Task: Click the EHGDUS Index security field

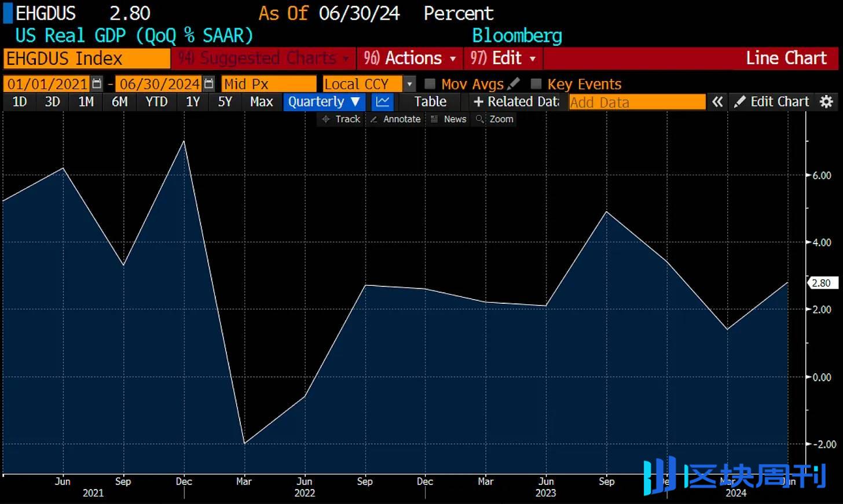Action: (x=87, y=58)
